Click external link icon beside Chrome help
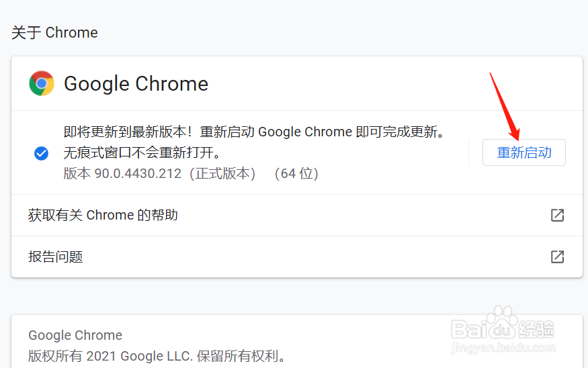 coord(557,215)
